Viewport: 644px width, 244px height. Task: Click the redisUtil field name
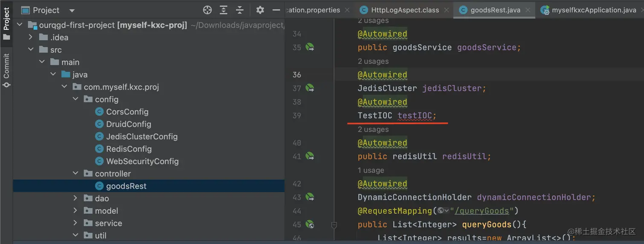pos(464,156)
